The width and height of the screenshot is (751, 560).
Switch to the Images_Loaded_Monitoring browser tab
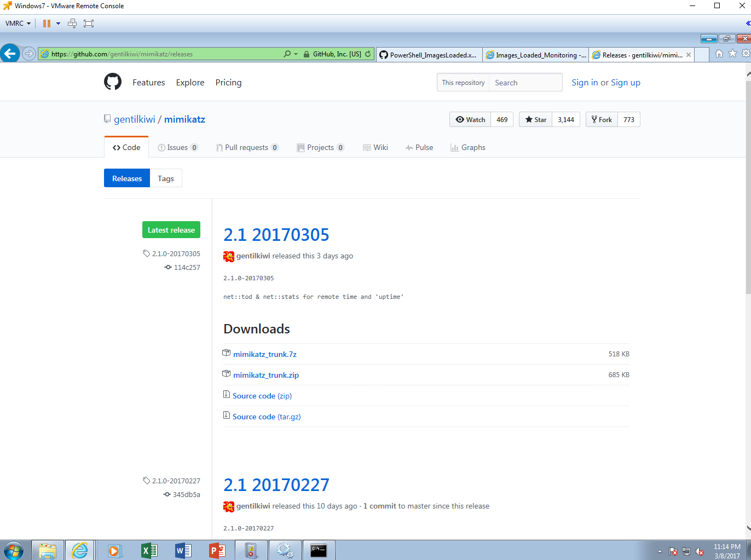coord(536,55)
